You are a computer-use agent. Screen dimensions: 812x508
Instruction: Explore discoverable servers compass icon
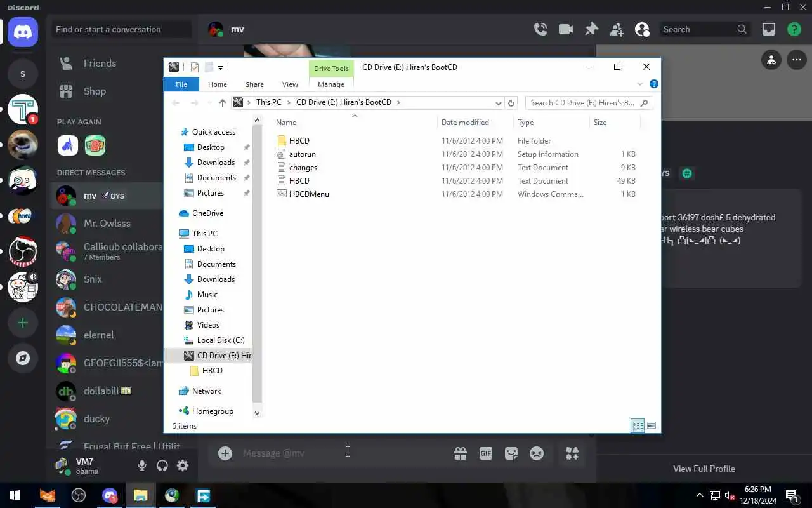click(23, 358)
